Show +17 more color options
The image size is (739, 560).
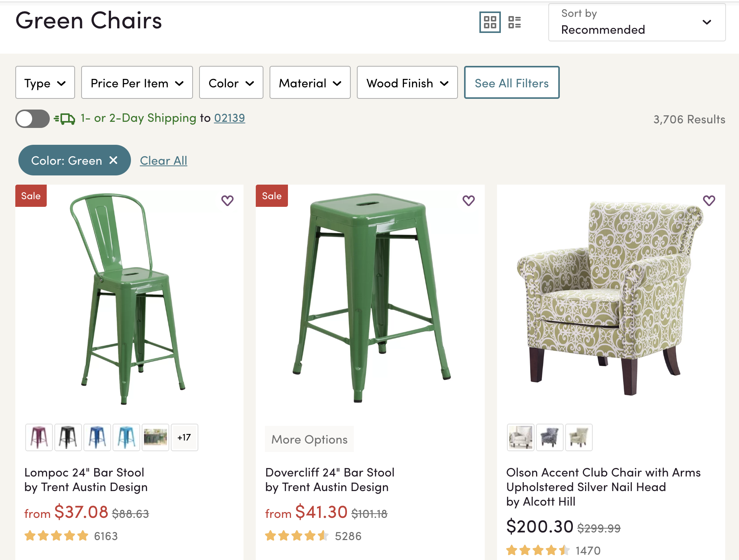tap(184, 437)
